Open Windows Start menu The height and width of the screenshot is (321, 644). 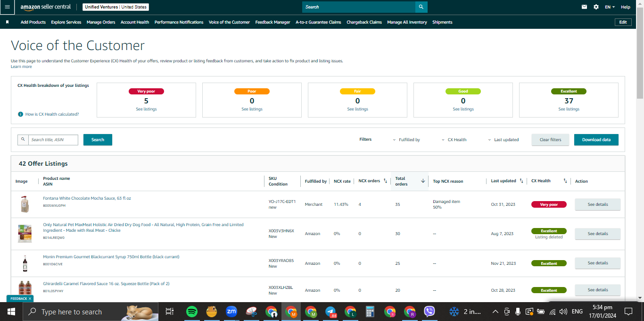pos(11,312)
